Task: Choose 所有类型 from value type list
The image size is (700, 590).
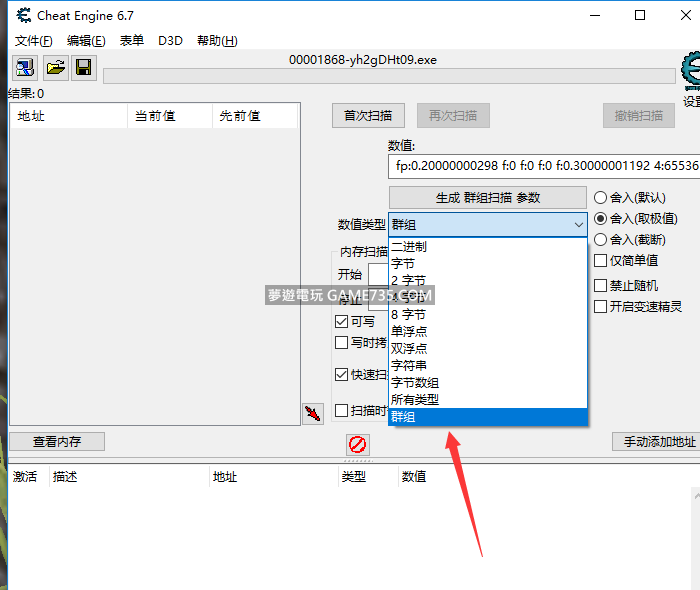Action: (x=488, y=399)
